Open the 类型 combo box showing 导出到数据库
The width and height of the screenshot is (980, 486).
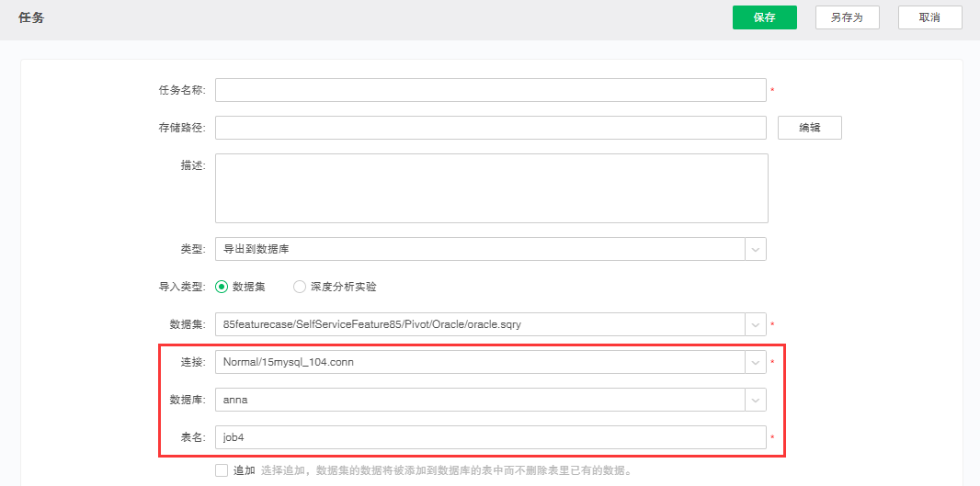478,249
